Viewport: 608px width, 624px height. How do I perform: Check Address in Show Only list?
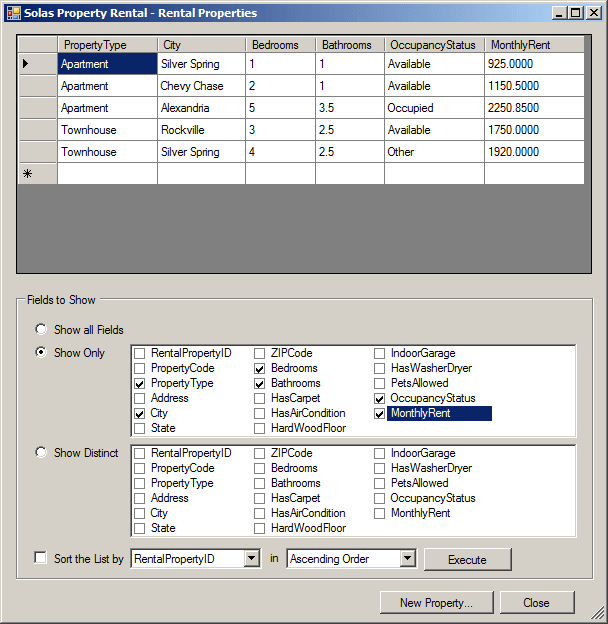point(139,398)
